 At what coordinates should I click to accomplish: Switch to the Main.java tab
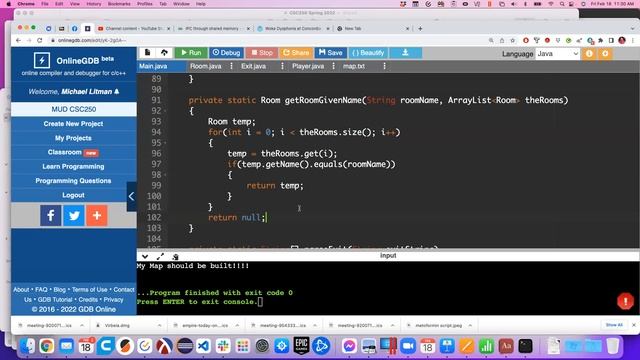point(153,66)
